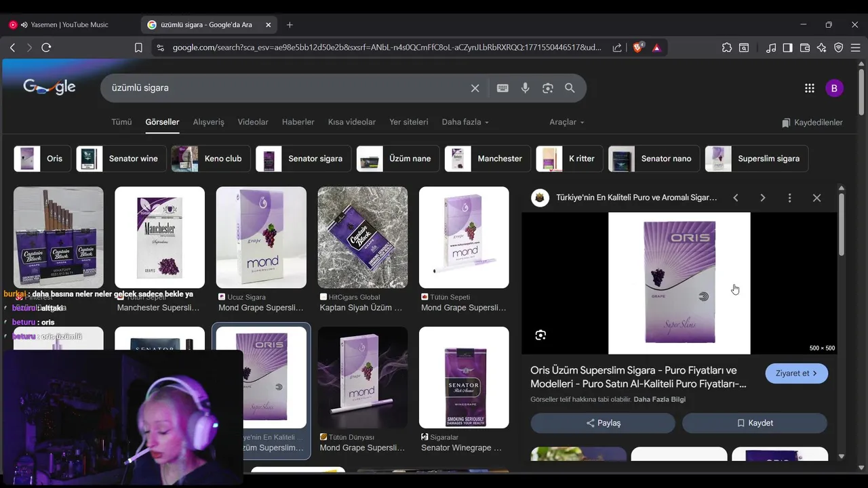Click the large Oris preview image
This screenshot has width=868, height=488.
tap(679, 283)
